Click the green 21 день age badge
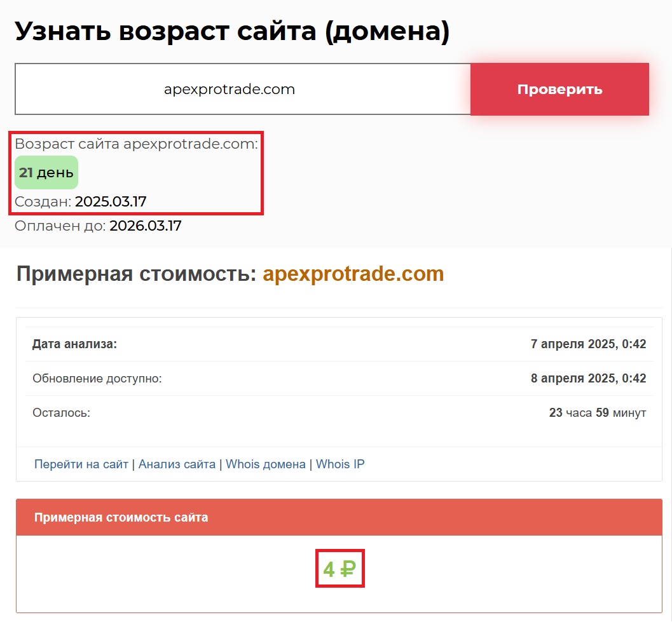The height and width of the screenshot is (622, 672). point(46,173)
